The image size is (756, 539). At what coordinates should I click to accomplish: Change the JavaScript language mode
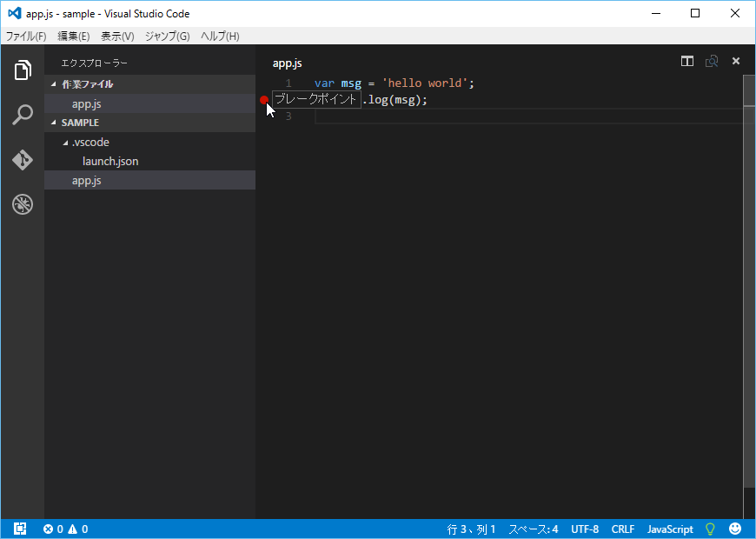click(x=670, y=529)
